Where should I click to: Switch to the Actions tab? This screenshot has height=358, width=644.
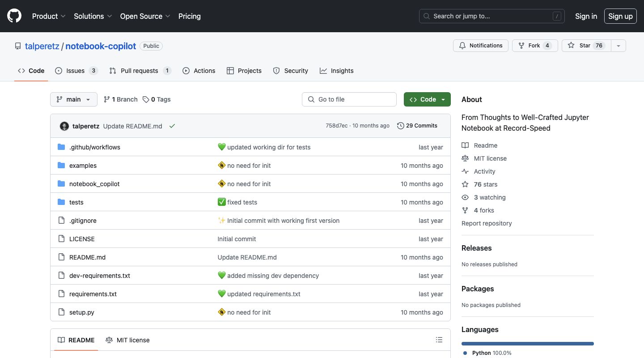[199, 71]
